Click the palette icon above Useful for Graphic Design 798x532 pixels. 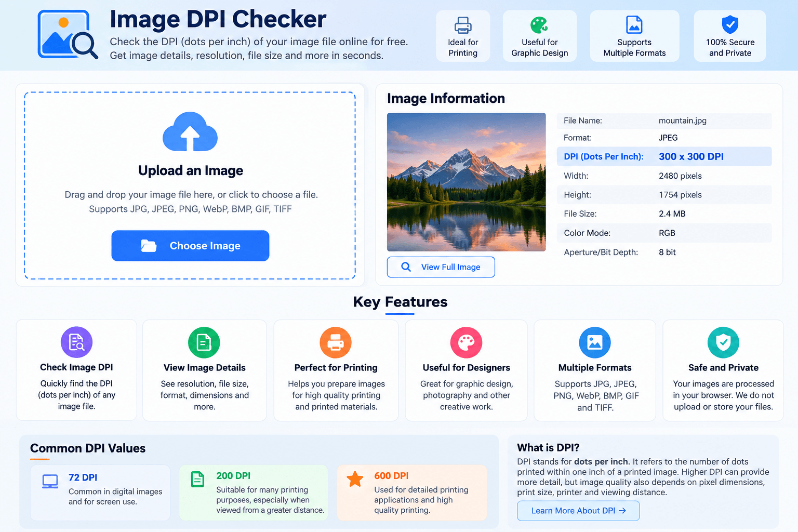(539, 25)
